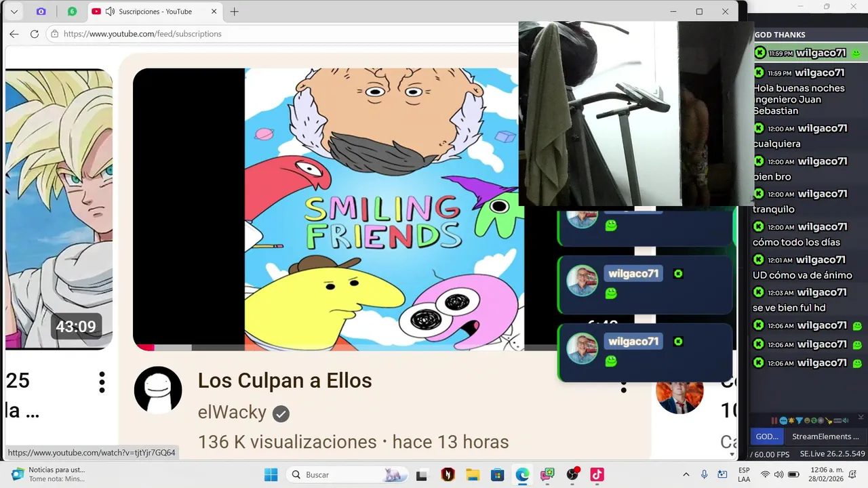The width and height of the screenshot is (868, 488).
Task: Open the pink chat app in taskbar
Action: [547, 474]
